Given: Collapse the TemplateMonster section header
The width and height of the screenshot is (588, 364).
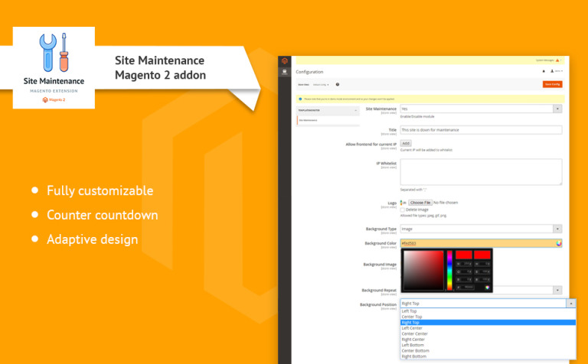Looking at the screenshot, I should 328,110.
